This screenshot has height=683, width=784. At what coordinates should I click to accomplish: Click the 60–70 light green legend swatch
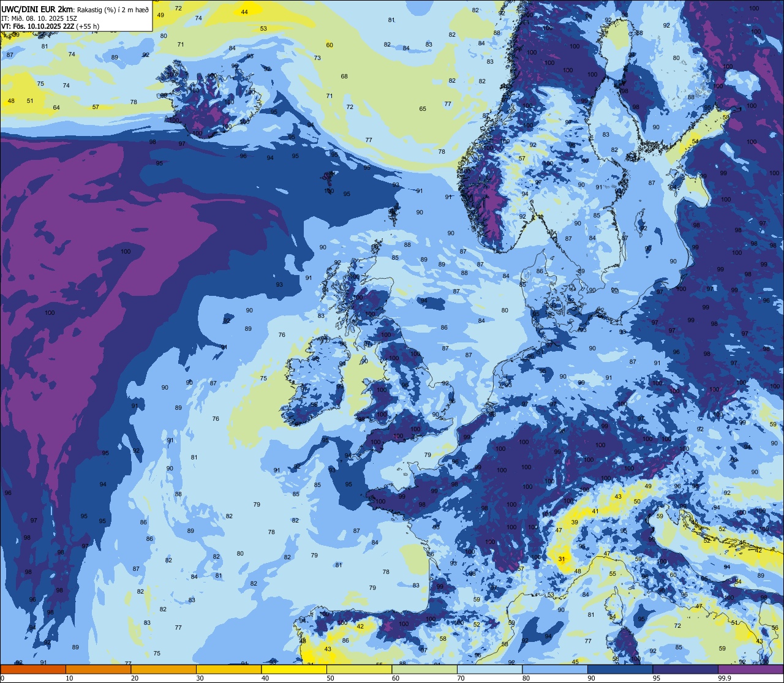[x=424, y=669]
